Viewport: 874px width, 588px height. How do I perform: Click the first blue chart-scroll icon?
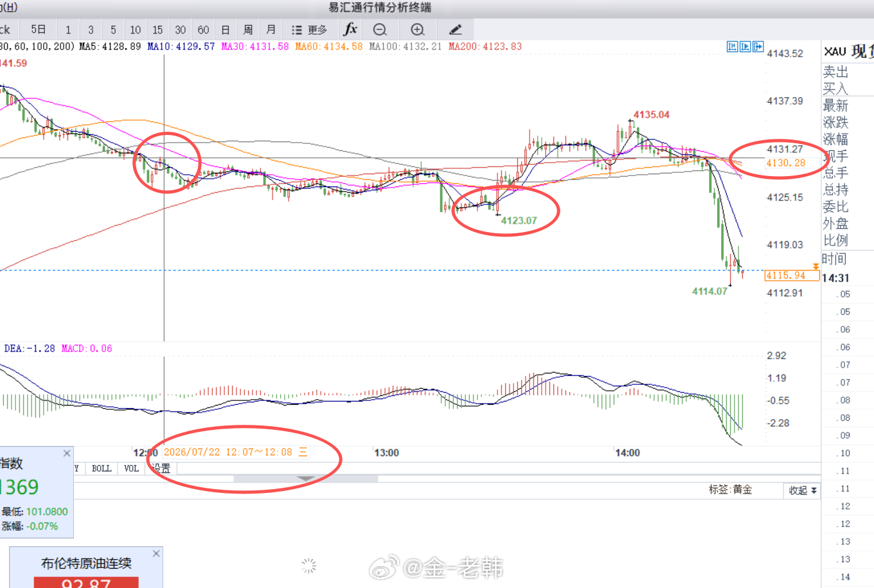(733, 46)
